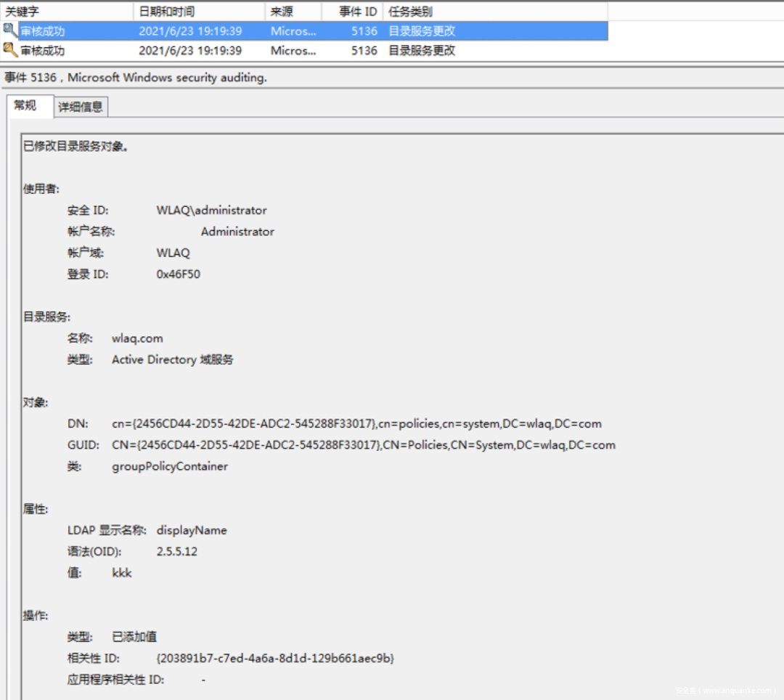Click the account domain value WLAQ
784x700 pixels.
point(173,253)
